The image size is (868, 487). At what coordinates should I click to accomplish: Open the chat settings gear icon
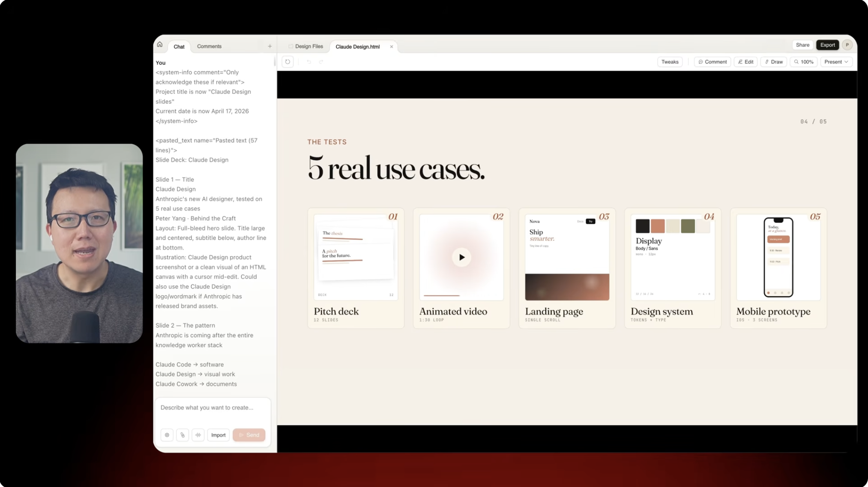(x=167, y=435)
